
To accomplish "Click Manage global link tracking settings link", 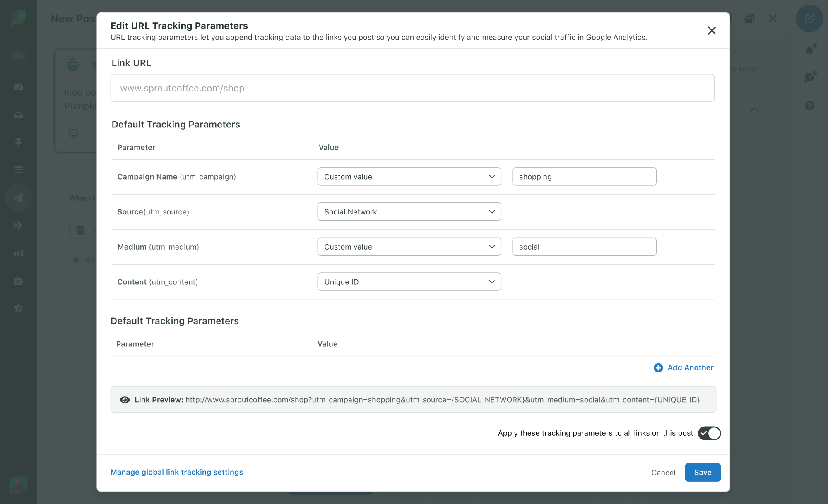I will point(176,471).
